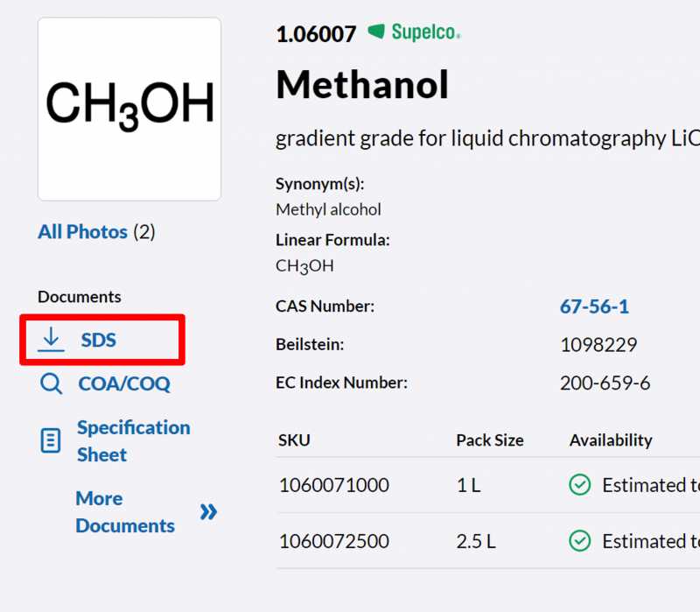Open CAS Number 67-56-1 link
This screenshot has width=700, height=612.
(594, 306)
